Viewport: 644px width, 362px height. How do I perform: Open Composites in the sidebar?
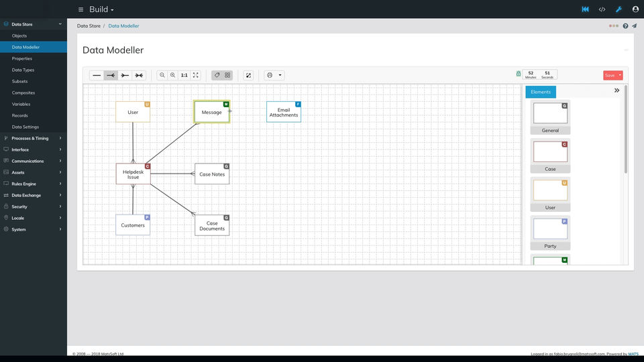pyautogui.click(x=34, y=93)
